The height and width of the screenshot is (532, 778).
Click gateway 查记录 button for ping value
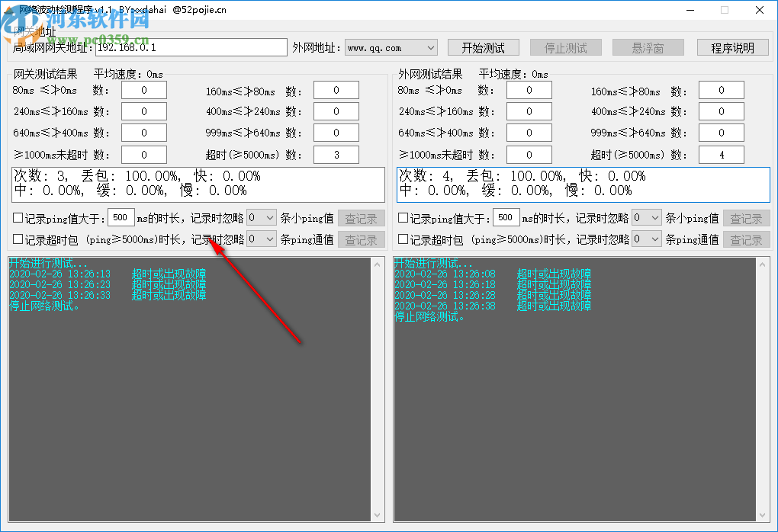tap(362, 219)
